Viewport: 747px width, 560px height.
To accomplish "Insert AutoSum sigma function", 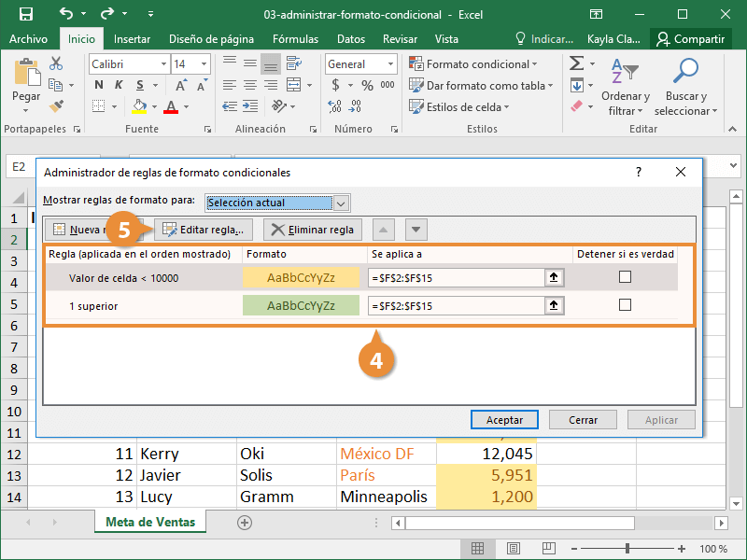I will click(x=576, y=63).
